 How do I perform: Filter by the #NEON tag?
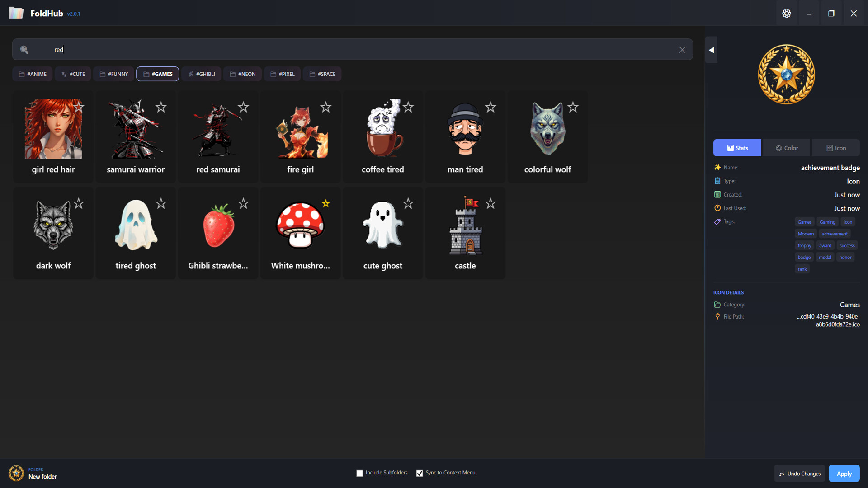click(x=242, y=74)
